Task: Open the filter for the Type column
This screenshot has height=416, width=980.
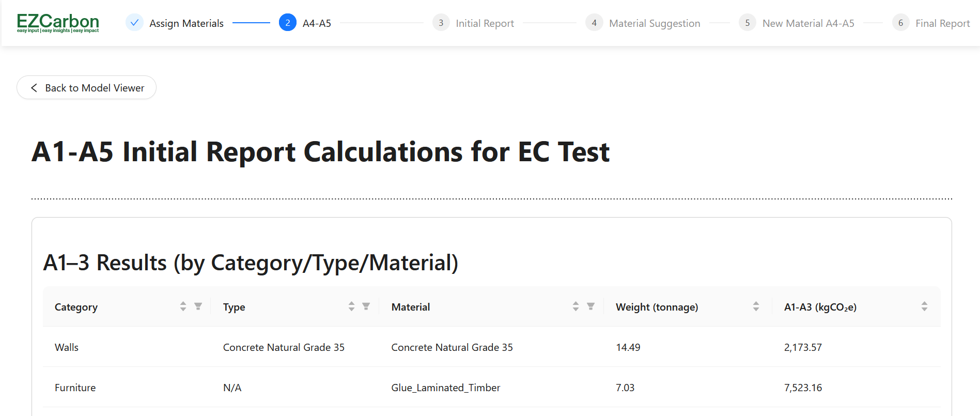Action: click(x=366, y=306)
